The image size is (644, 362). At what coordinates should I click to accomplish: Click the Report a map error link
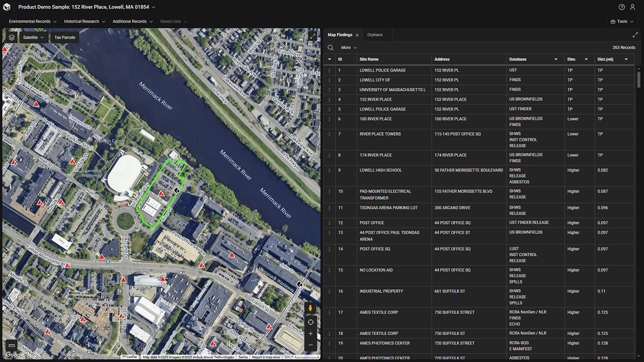266,357
